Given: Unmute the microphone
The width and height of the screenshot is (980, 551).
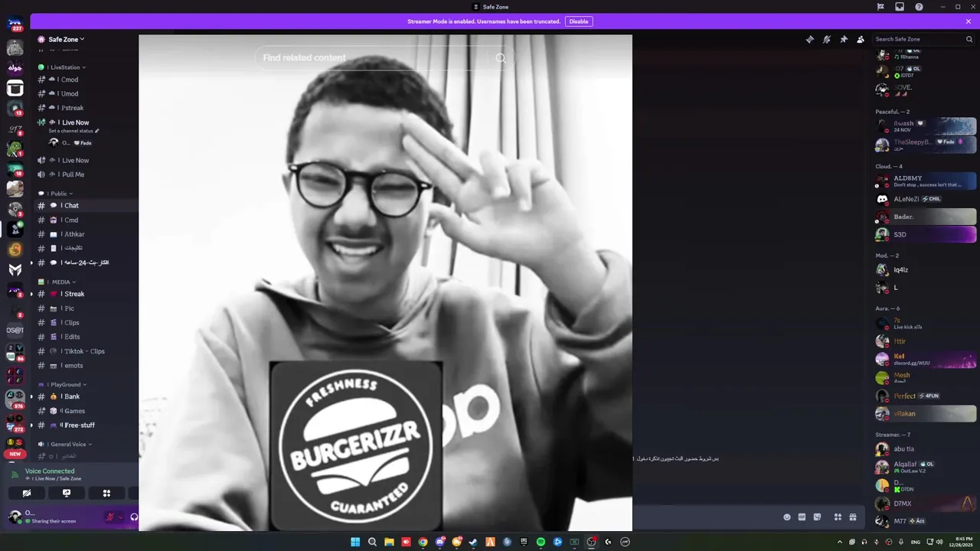Looking at the screenshot, I should point(110,517).
